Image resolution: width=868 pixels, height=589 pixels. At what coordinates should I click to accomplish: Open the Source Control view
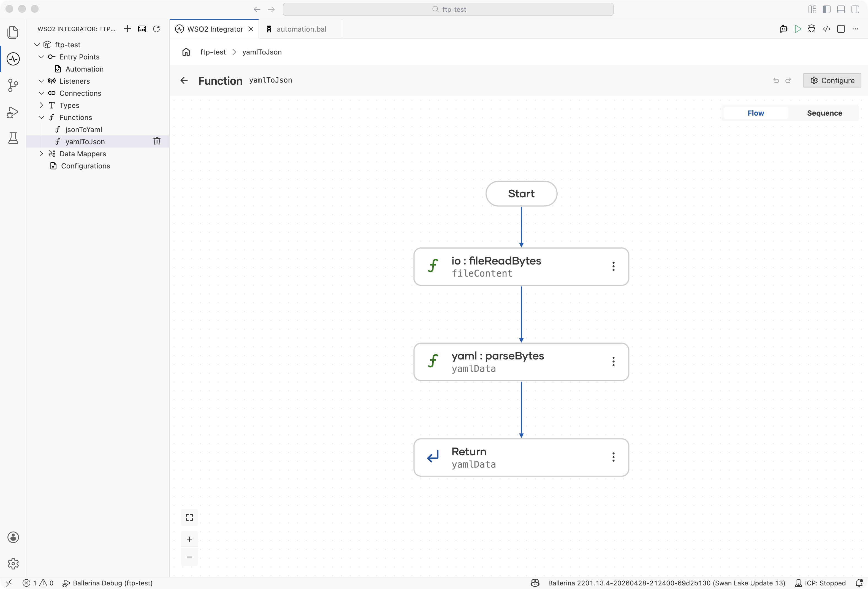pos(13,86)
